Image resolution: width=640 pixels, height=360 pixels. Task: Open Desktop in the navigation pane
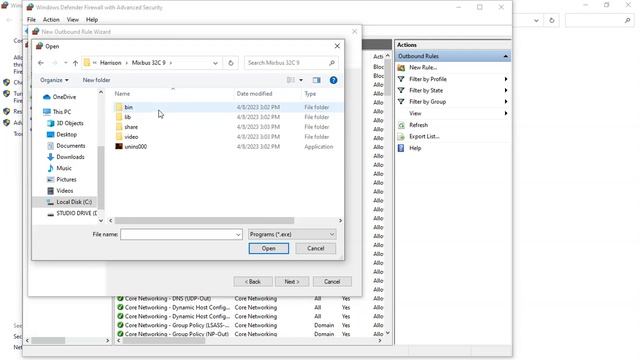click(x=66, y=134)
